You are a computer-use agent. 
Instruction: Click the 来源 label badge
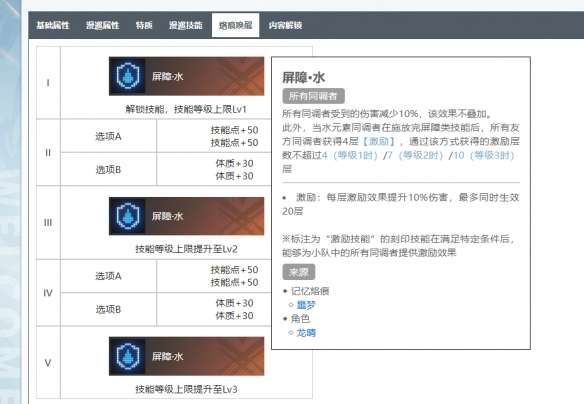tap(299, 272)
